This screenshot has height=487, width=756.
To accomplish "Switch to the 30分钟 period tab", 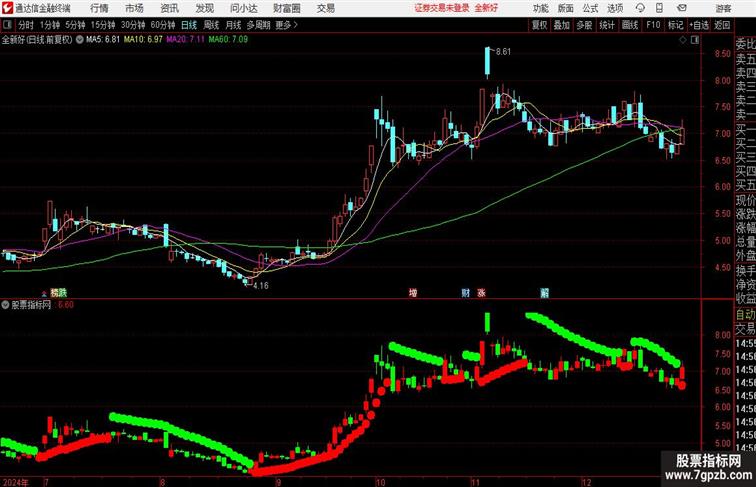I will point(133,25).
